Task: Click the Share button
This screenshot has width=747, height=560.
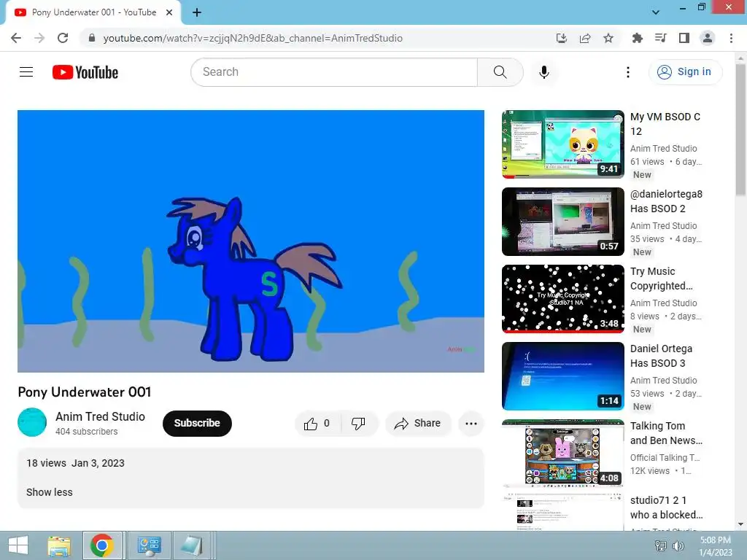Action: 418,424
